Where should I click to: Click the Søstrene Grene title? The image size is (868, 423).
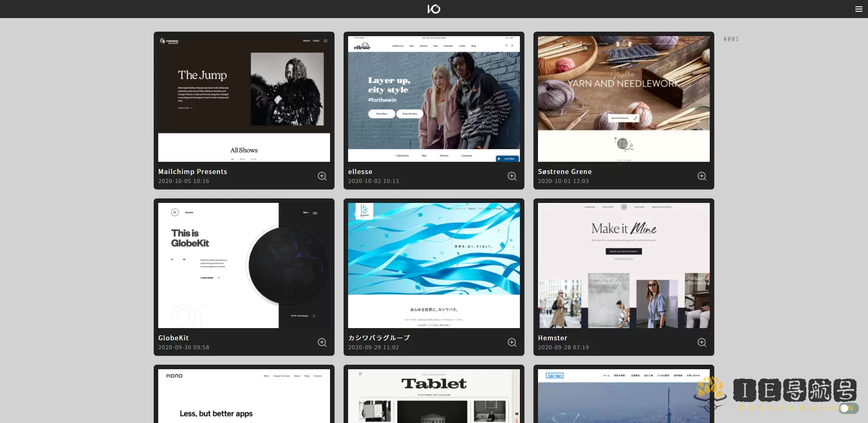pyautogui.click(x=565, y=172)
